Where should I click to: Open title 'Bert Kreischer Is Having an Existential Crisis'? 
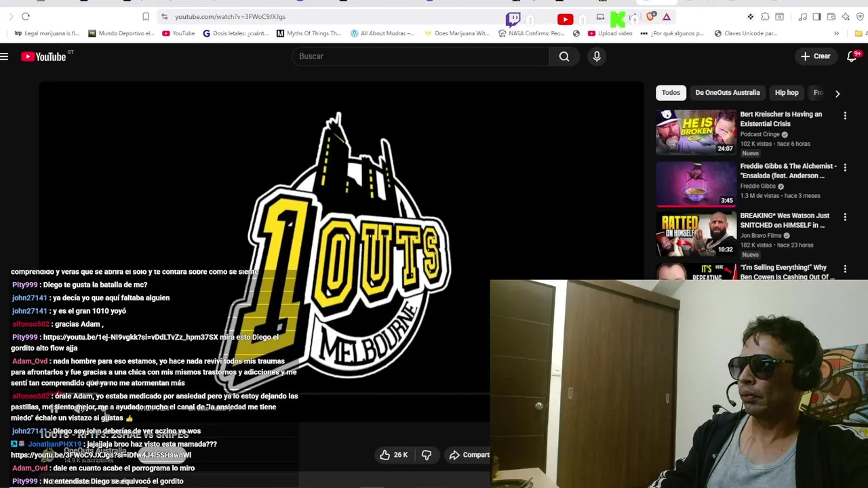pos(781,119)
